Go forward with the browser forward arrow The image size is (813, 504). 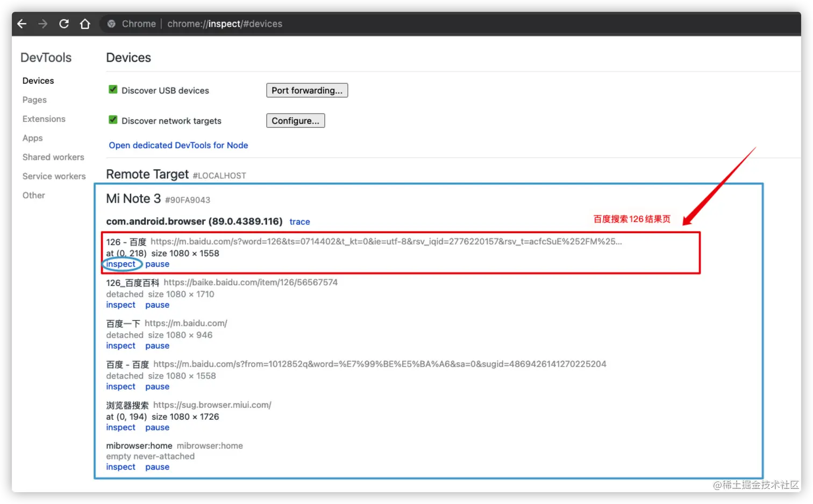[x=43, y=24]
